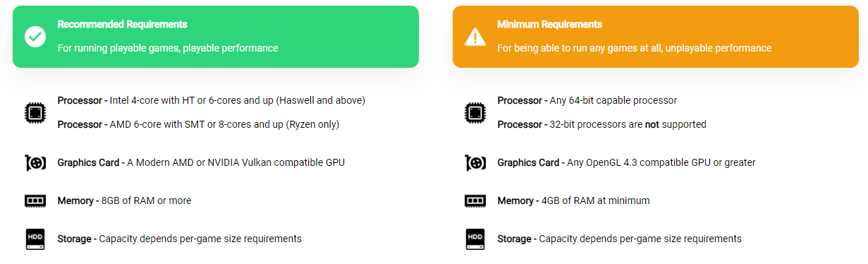Click the HDD icon in the recommended column
This screenshot has height=264, width=868.
[35, 239]
